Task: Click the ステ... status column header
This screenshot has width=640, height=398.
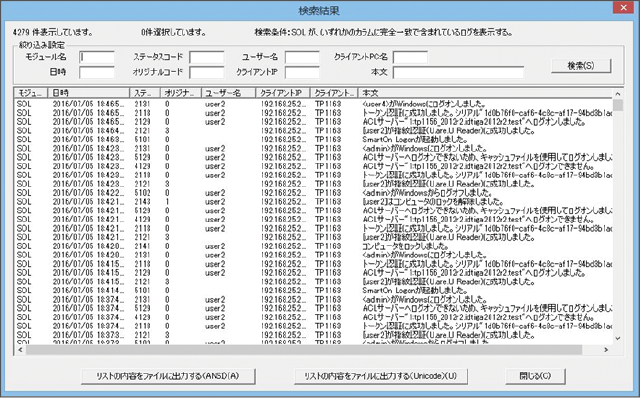Action: 145,93
